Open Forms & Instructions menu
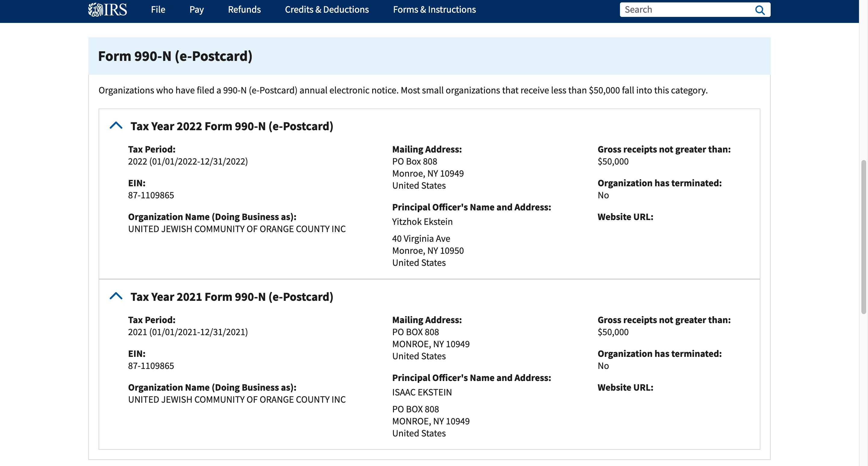Viewport: 868px width, 466px height. pos(434,9)
